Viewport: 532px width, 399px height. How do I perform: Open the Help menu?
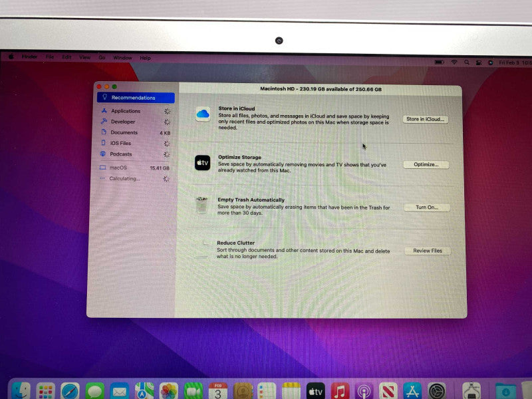point(145,58)
